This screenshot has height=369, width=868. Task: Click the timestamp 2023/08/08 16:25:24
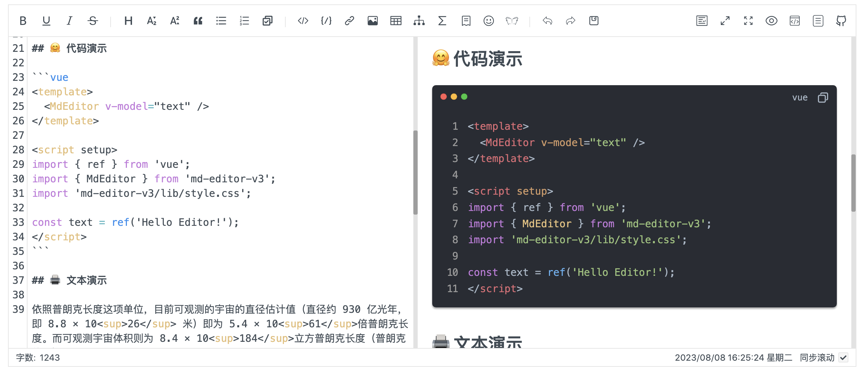click(x=720, y=358)
